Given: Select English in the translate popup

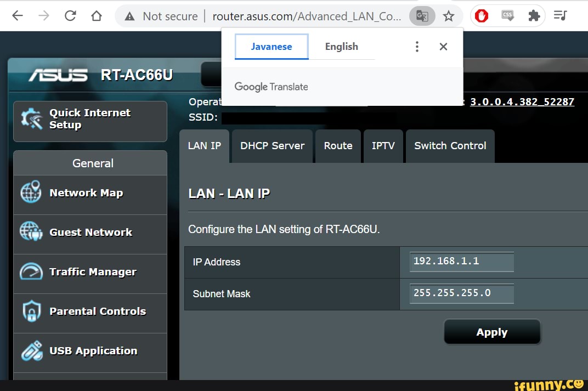Looking at the screenshot, I should coord(341,47).
